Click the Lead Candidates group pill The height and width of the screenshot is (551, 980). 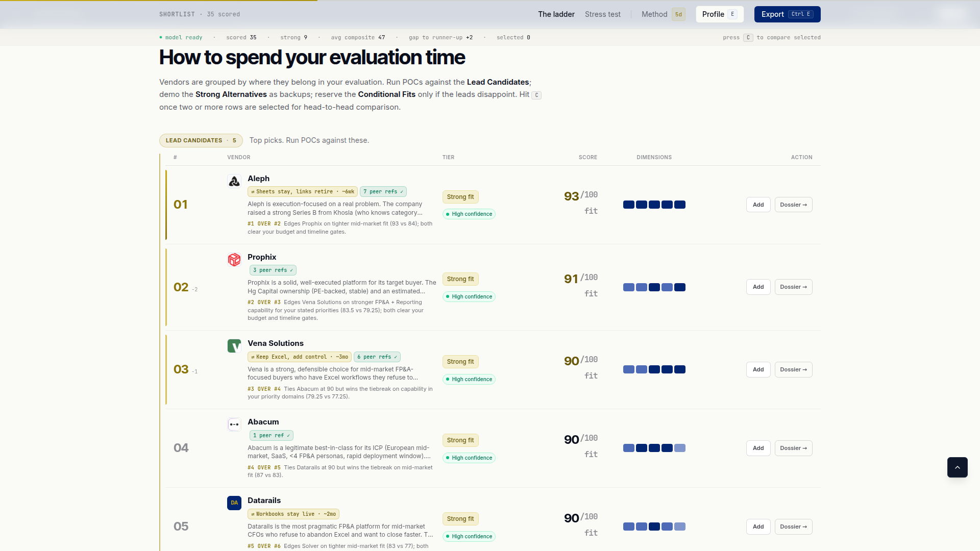(x=201, y=140)
